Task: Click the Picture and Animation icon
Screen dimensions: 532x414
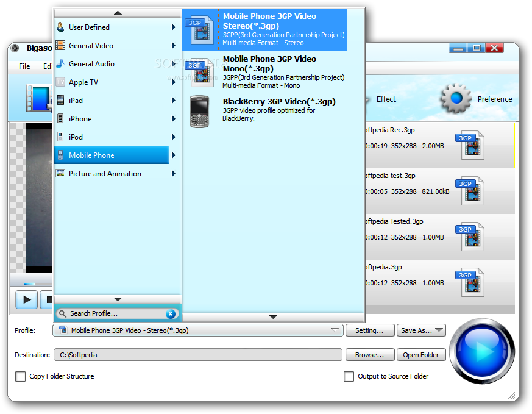Action: click(60, 173)
